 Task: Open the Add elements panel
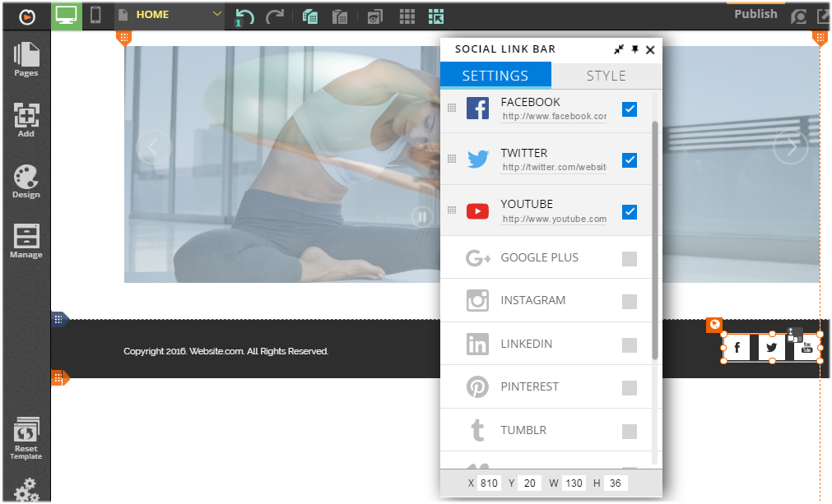[x=26, y=120]
